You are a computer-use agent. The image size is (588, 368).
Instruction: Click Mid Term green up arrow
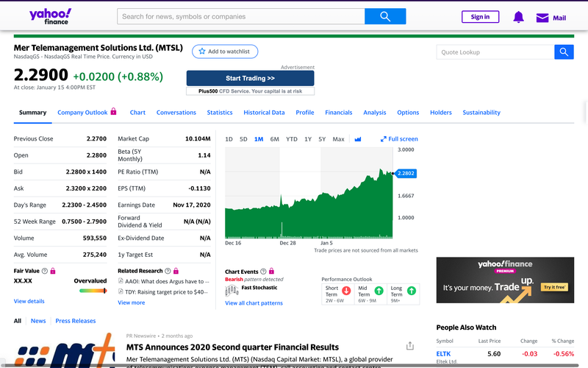click(379, 291)
